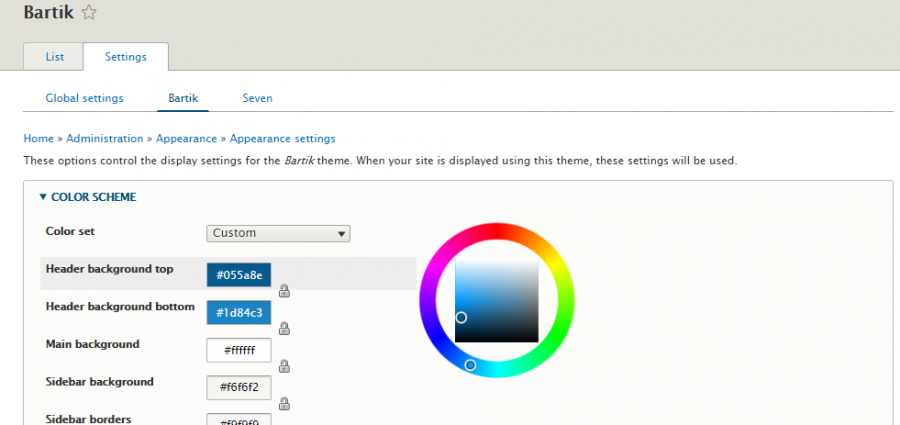The height and width of the screenshot is (425, 900).
Task: Open Appearance breadcrumb link
Action: [x=187, y=138]
